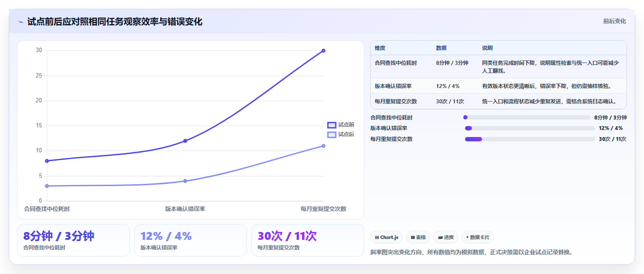Screen dimensions: 644x274
Task: Click the 12% / 4% data card
Action: pyautogui.click(x=191, y=240)
